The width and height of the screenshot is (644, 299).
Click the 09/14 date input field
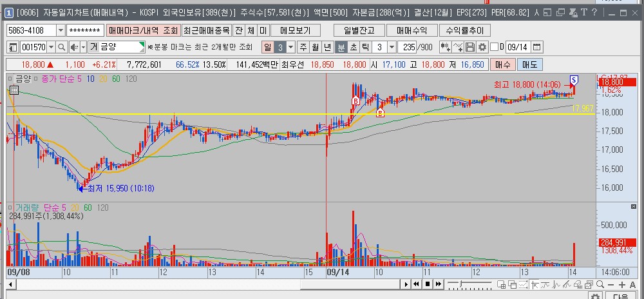pyautogui.click(x=518, y=47)
